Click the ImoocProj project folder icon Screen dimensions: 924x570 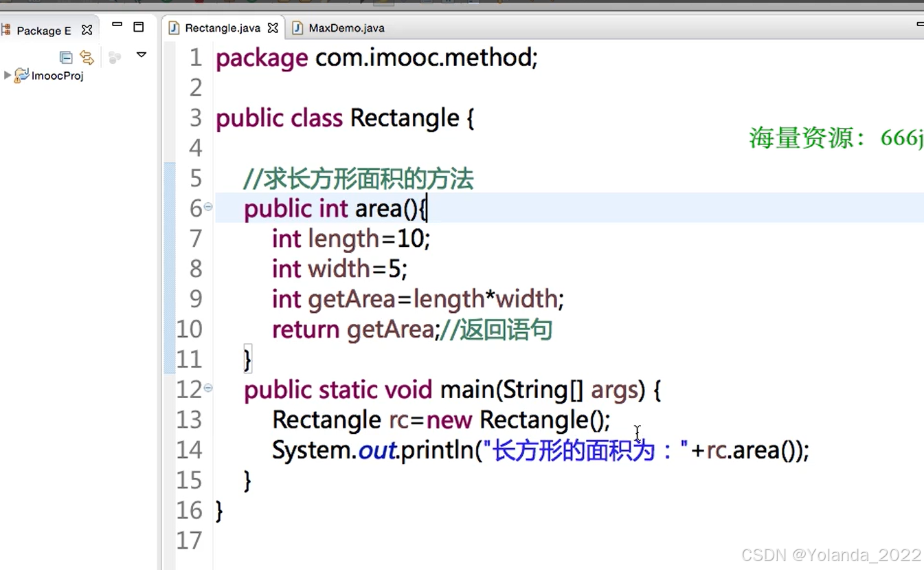point(22,75)
